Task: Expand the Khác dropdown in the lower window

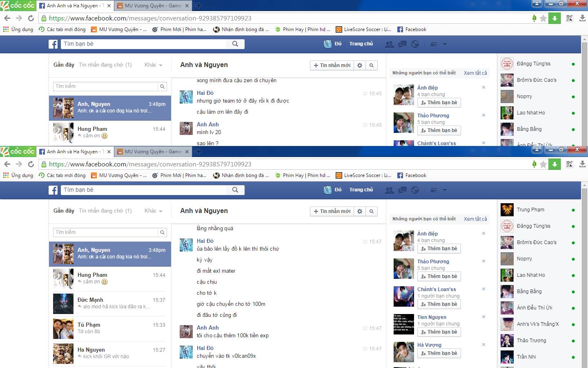Action: (x=153, y=211)
